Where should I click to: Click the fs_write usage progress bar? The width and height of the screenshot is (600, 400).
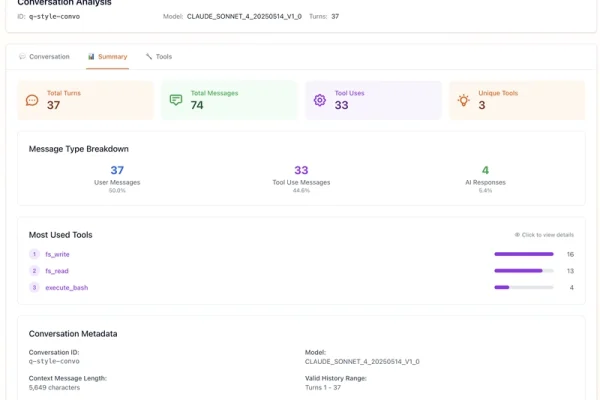click(524, 254)
